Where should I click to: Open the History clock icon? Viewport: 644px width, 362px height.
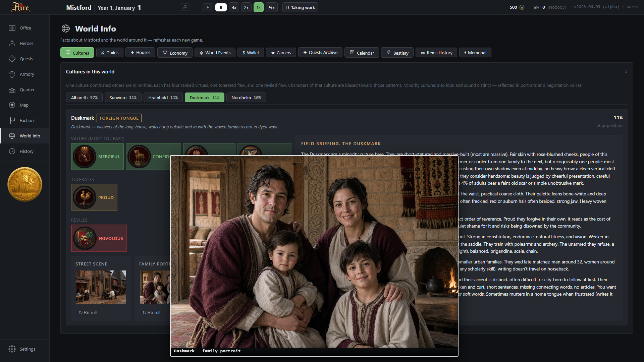point(12,152)
